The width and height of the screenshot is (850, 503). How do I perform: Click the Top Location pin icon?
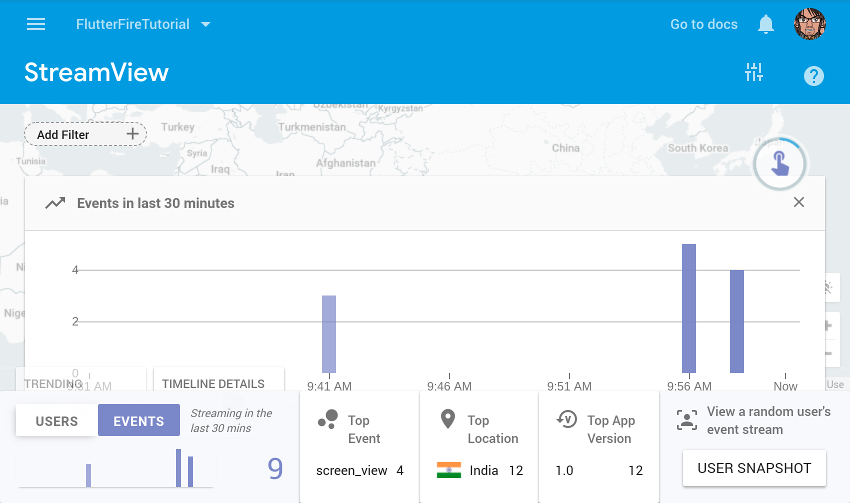point(448,419)
